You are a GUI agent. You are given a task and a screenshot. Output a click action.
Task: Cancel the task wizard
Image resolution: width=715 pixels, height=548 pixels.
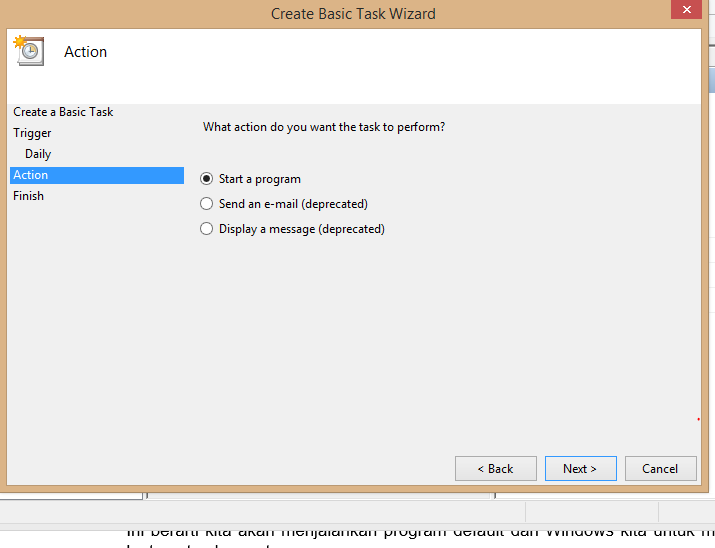tap(660, 468)
